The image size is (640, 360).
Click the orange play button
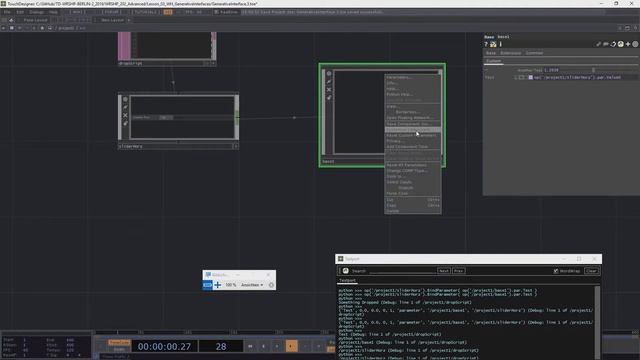(x=291, y=346)
